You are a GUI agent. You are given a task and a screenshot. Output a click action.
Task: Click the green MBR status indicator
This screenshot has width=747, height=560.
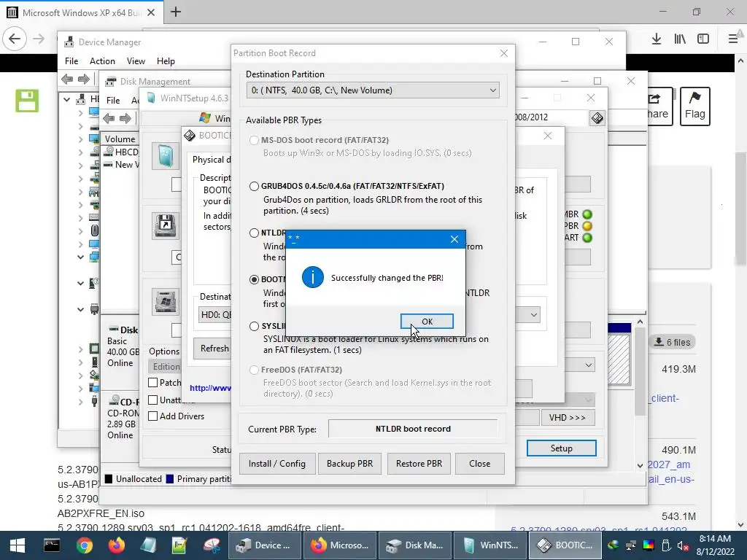pos(587,214)
